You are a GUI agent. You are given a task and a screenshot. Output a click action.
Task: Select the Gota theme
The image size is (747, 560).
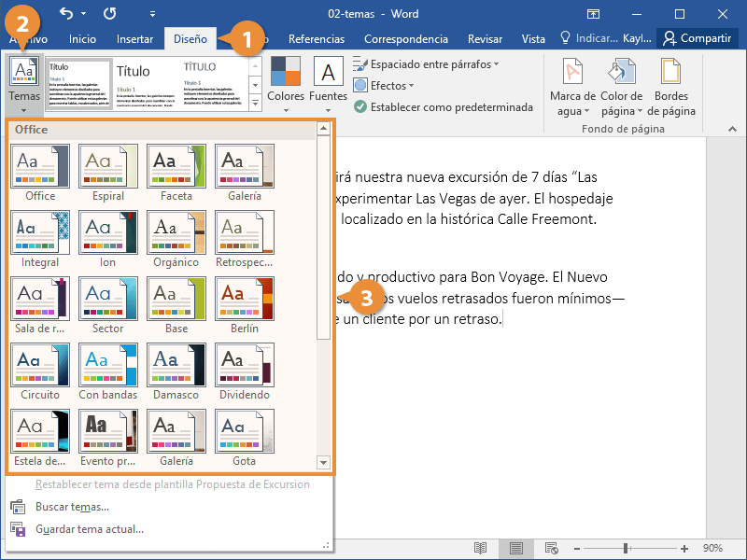[x=245, y=438]
